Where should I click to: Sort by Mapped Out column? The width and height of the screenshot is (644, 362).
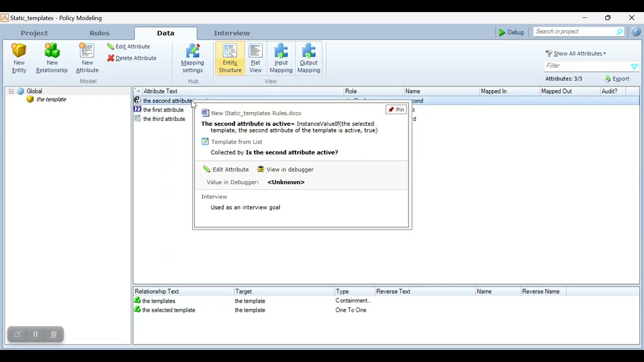[570, 92]
